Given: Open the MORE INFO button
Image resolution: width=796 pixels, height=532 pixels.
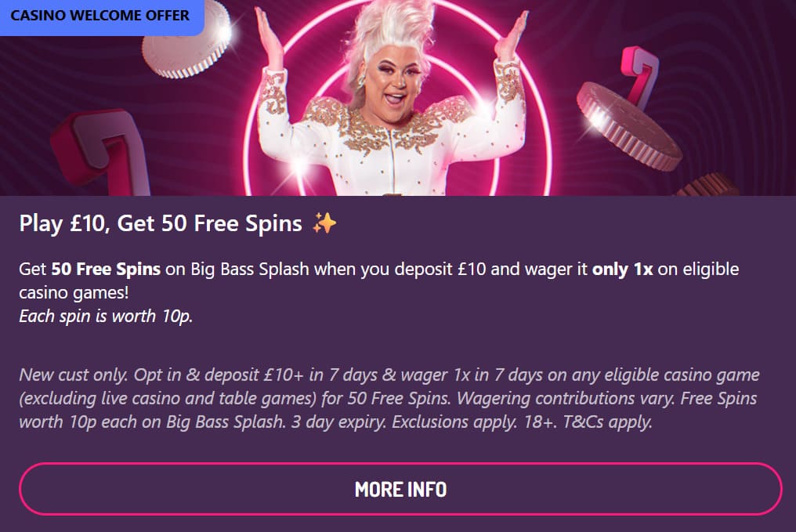Looking at the screenshot, I should (400, 489).
